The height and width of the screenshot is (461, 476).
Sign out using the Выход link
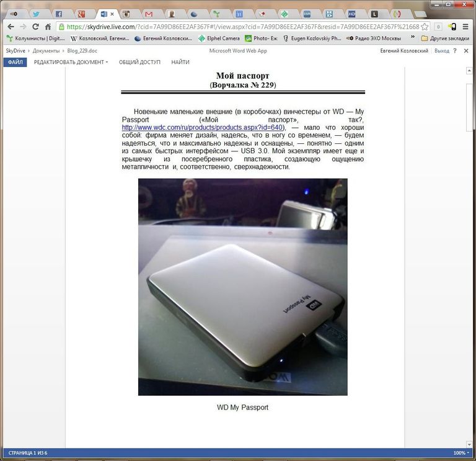point(442,51)
